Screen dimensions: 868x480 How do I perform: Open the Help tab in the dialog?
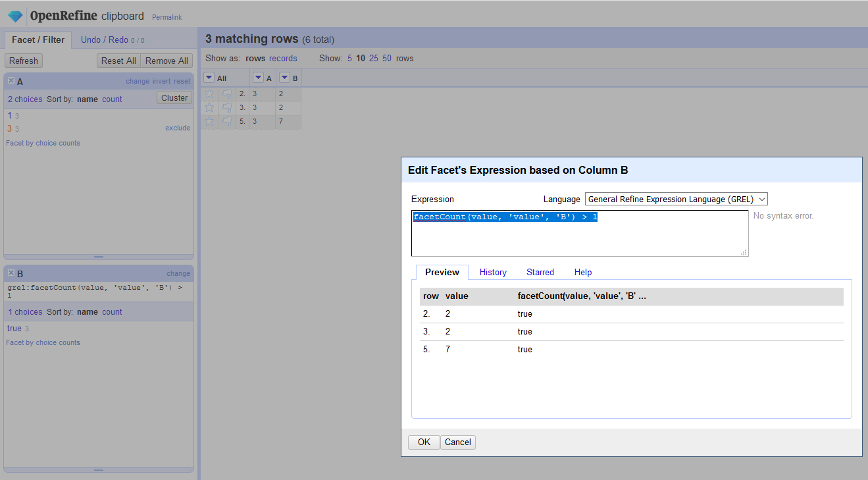[x=583, y=272]
